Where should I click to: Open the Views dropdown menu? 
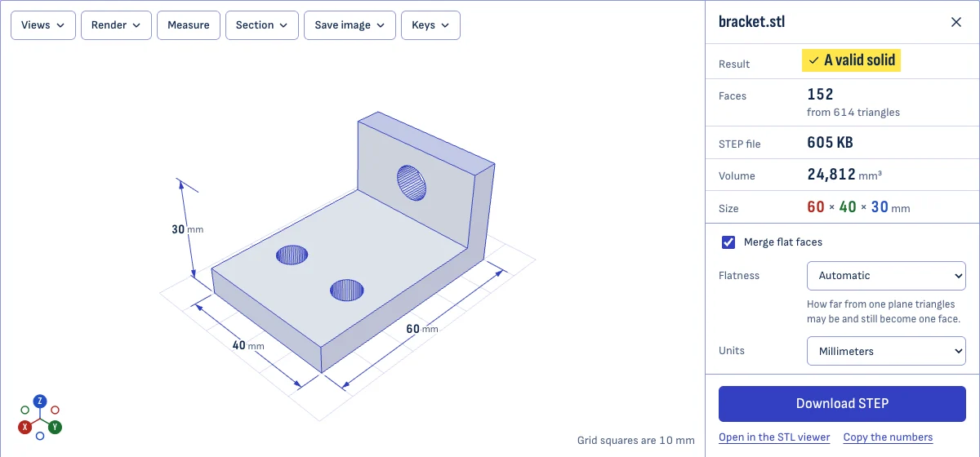pyautogui.click(x=43, y=25)
